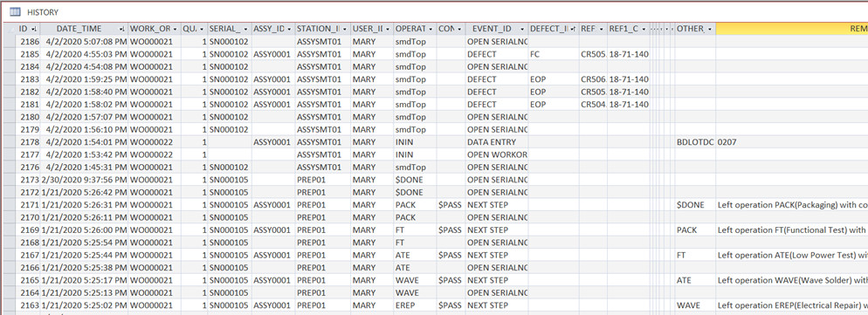
Task: Click the ID cell 2185
Action: [x=29, y=54]
